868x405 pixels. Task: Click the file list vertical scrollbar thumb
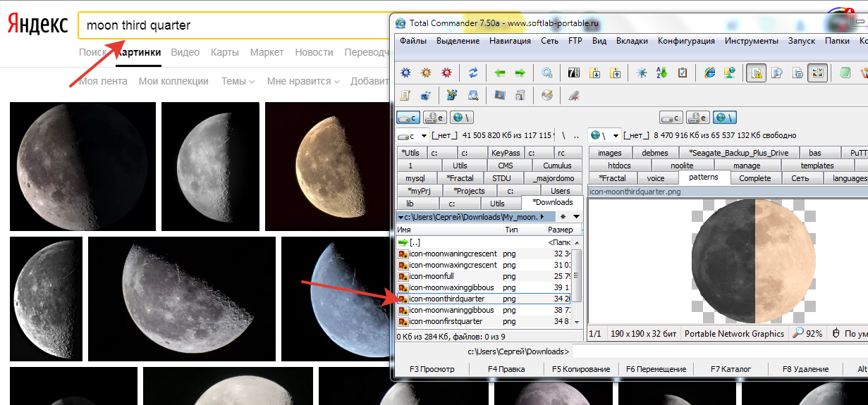click(576, 275)
